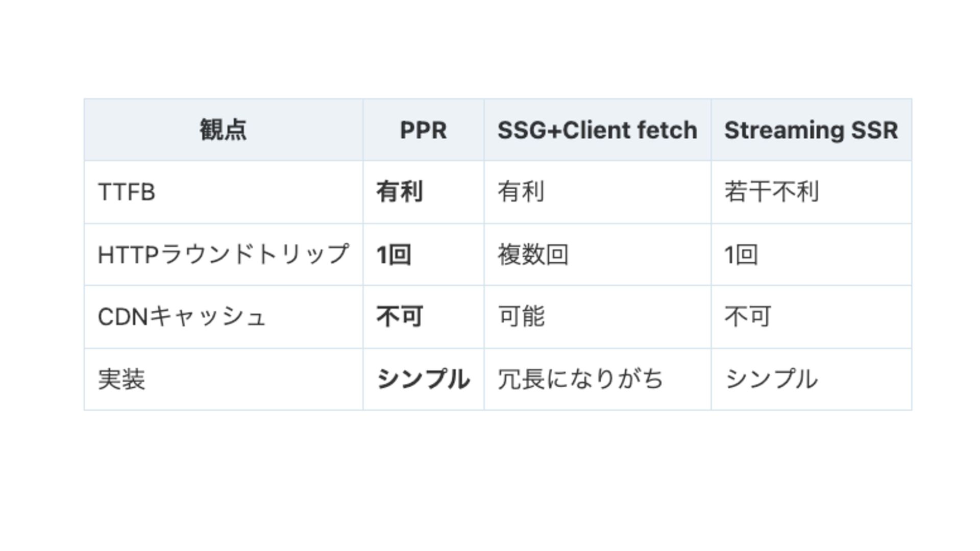Click 有利 in the SSG+Client fetch column
The width and height of the screenshot is (980, 551).
pos(521,192)
